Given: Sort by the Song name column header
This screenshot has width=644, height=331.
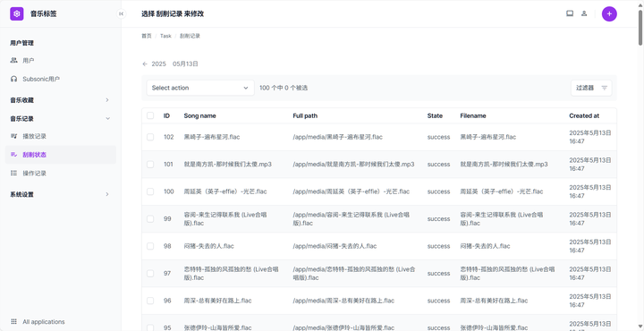Looking at the screenshot, I should (200, 115).
